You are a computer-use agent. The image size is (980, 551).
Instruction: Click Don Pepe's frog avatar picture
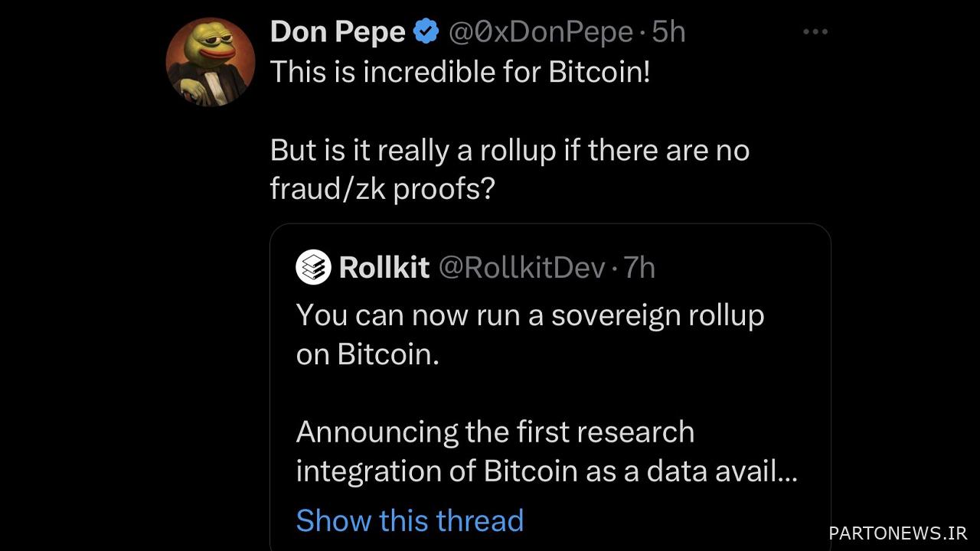coord(211,61)
